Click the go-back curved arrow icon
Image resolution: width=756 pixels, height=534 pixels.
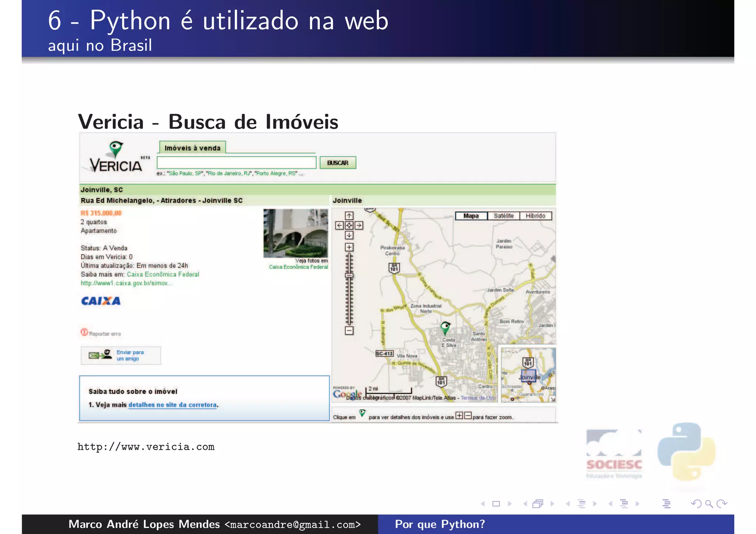[696, 504]
